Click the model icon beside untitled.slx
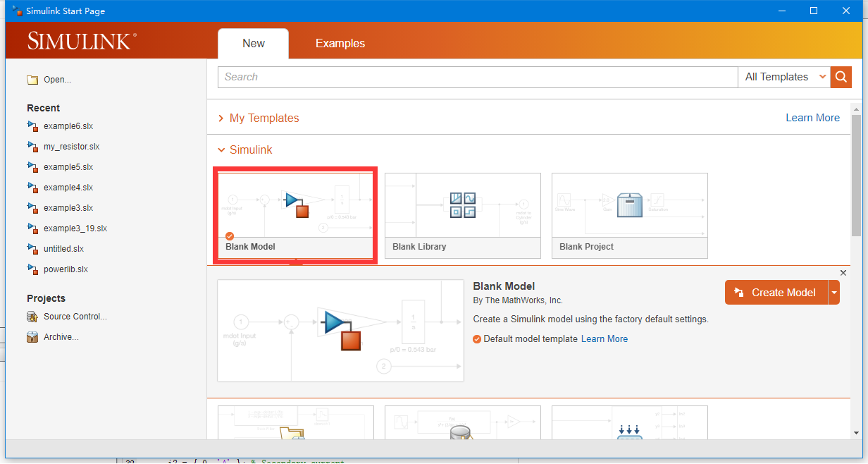 pos(32,249)
